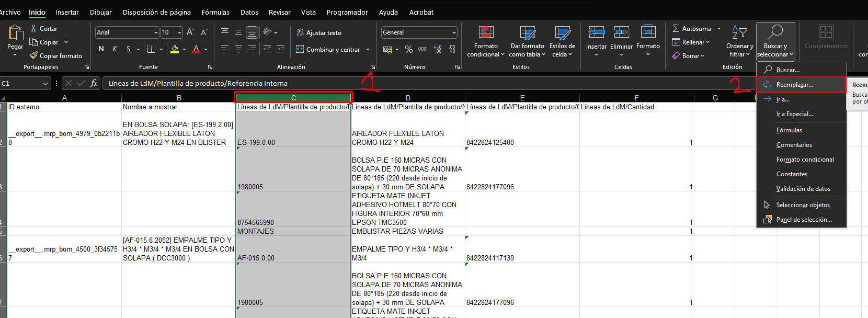Click the column D header
868x318 pixels.
click(x=408, y=98)
